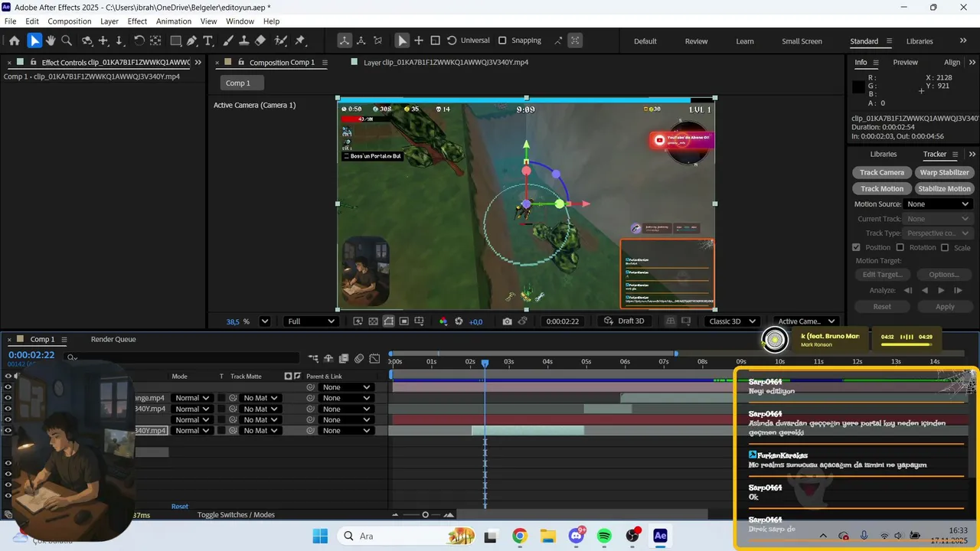The image size is (980, 551).
Task: Select the Puppet Pin tool
Action: coord(300,41)
